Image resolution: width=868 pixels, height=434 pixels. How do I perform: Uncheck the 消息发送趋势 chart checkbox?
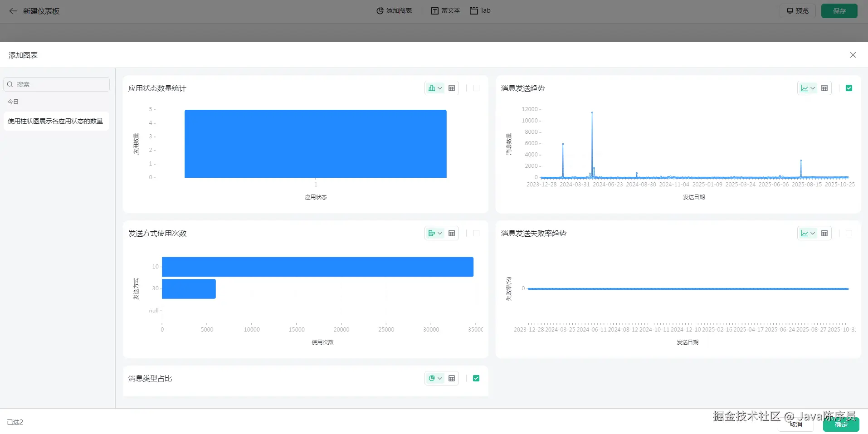click(849, 88)
